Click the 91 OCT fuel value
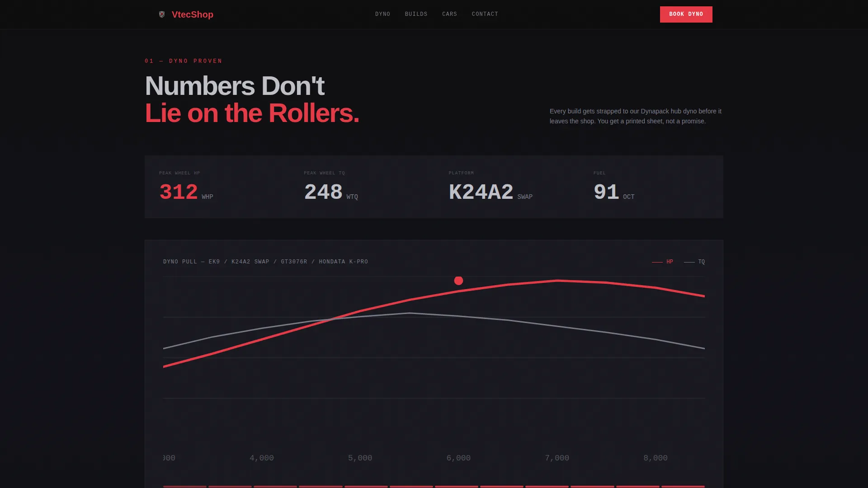This screenshot has height=488, width=868. (614, 192)
